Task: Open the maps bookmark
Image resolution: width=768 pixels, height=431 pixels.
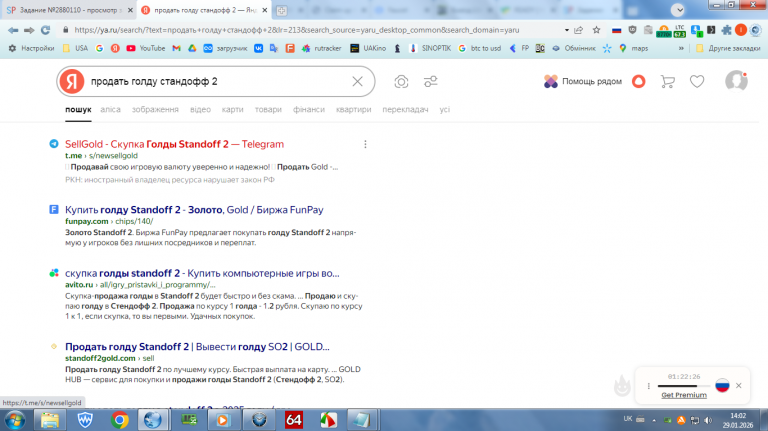Action: pos(633,48)
